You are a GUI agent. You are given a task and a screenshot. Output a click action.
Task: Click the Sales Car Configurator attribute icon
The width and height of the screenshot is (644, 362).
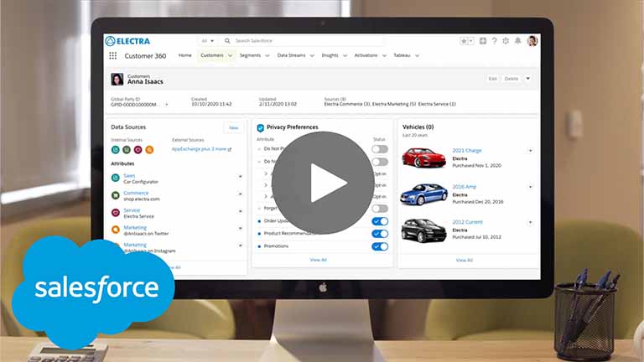coord(116,178)
